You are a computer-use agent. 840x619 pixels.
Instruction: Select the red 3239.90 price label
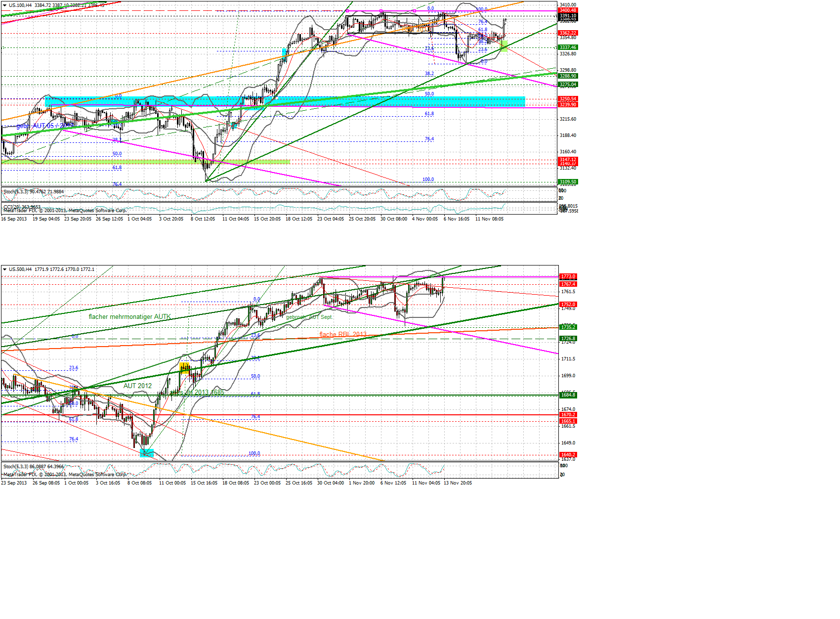coord(568,105)
